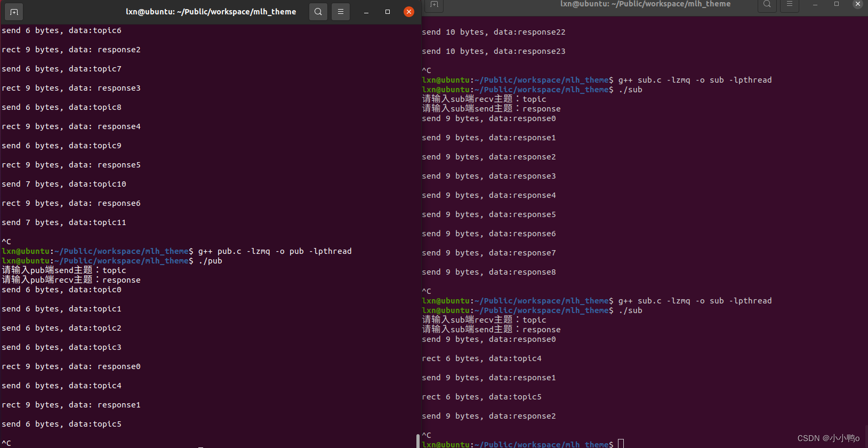Click the line 'send 6 bytes, data:topic6'
This screenshot has width=868, height=448.
(61, 30)
